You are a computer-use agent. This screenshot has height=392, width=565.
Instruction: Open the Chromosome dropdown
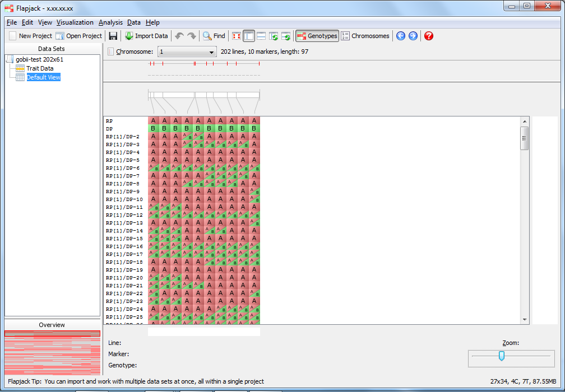click(187, 52)
